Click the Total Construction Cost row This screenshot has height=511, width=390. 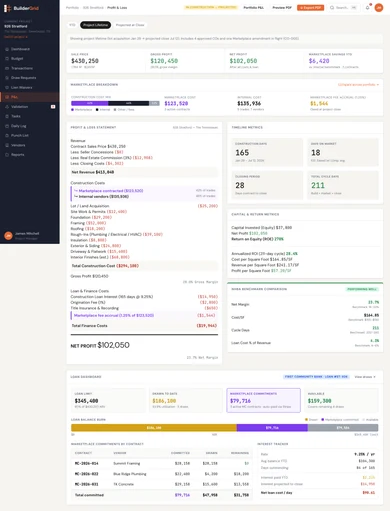point(144,266)
